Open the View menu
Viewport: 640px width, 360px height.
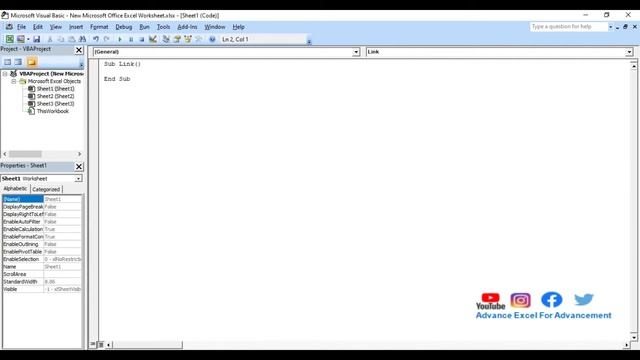point(56,27)
